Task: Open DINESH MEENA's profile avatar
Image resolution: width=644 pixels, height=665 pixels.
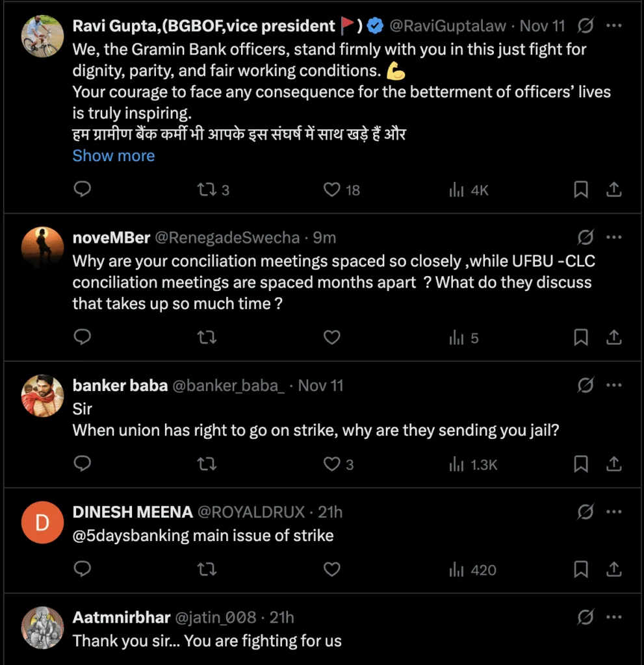Action: (x=42, y=522)
